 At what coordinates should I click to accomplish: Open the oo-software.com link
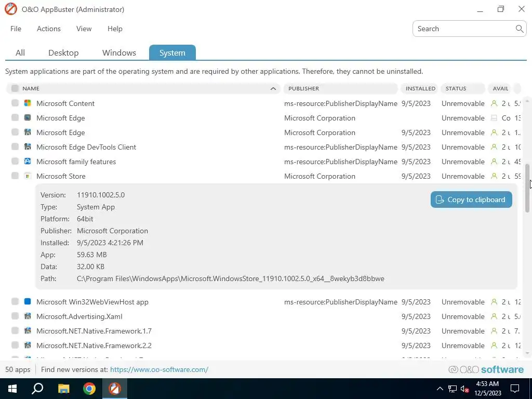click(159, 369)
